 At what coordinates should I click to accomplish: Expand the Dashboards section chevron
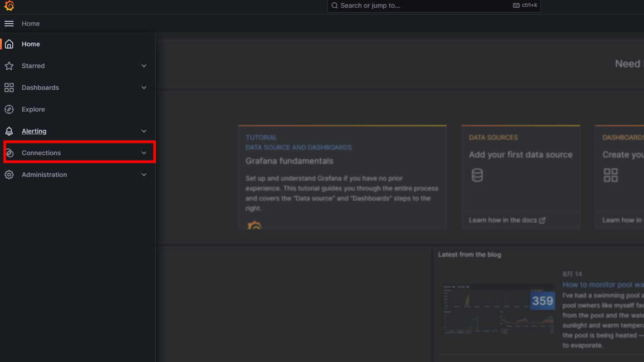[144, 88]
